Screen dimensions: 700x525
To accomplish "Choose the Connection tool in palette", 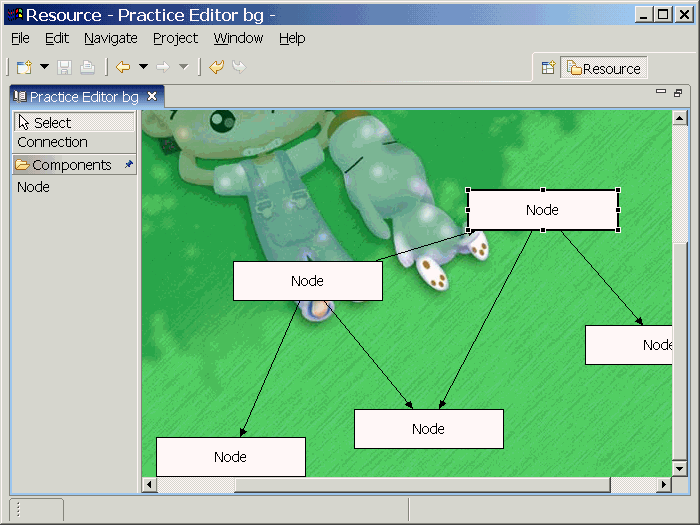I will pos(52,142).
